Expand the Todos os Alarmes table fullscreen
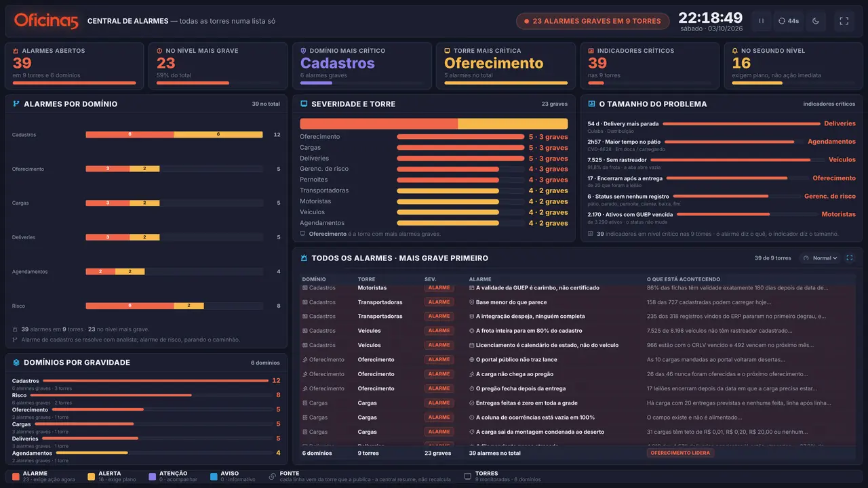 point(850,258)
